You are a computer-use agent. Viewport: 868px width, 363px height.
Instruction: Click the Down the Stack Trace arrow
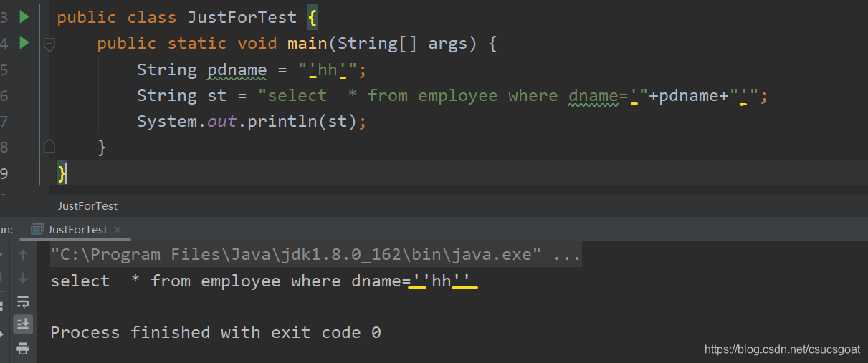pos(23,278)
